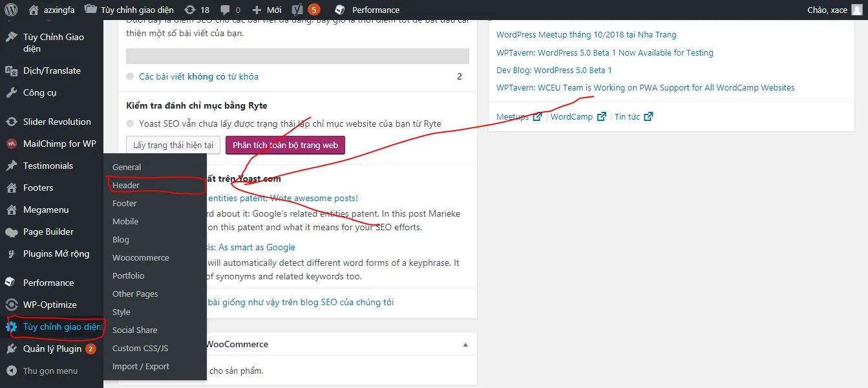Open Slider Revolution via its sidebar icon
The height and width of the screenshot is (388, 868).
click(x=11, y=122)
